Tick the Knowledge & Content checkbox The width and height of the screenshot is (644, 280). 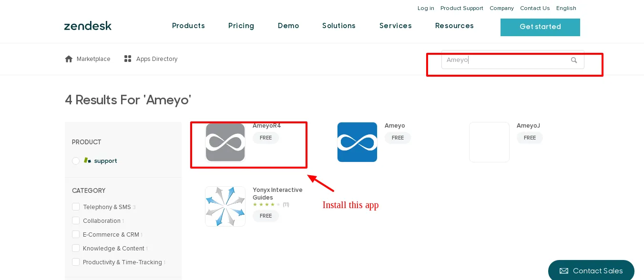[x=76, y=248]
